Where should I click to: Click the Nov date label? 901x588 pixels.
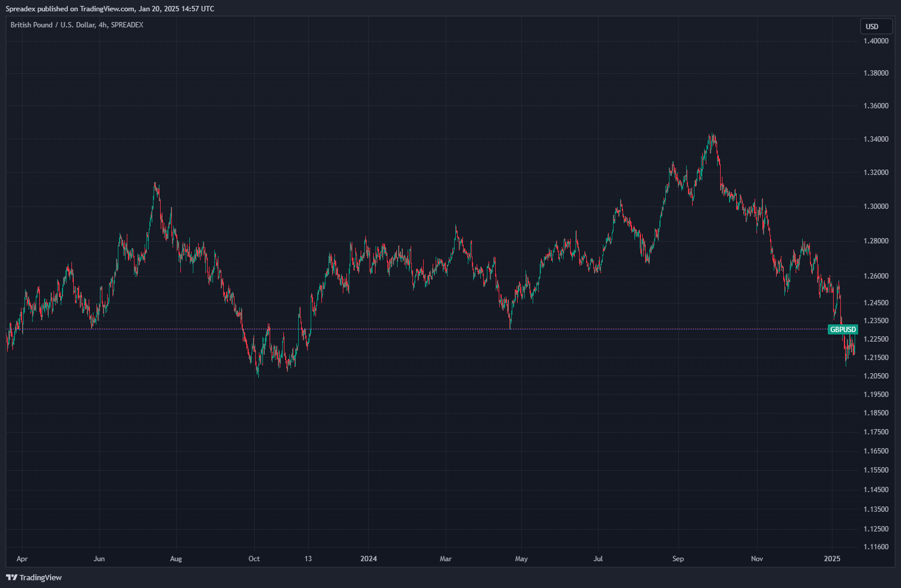(x=757, y=559)
